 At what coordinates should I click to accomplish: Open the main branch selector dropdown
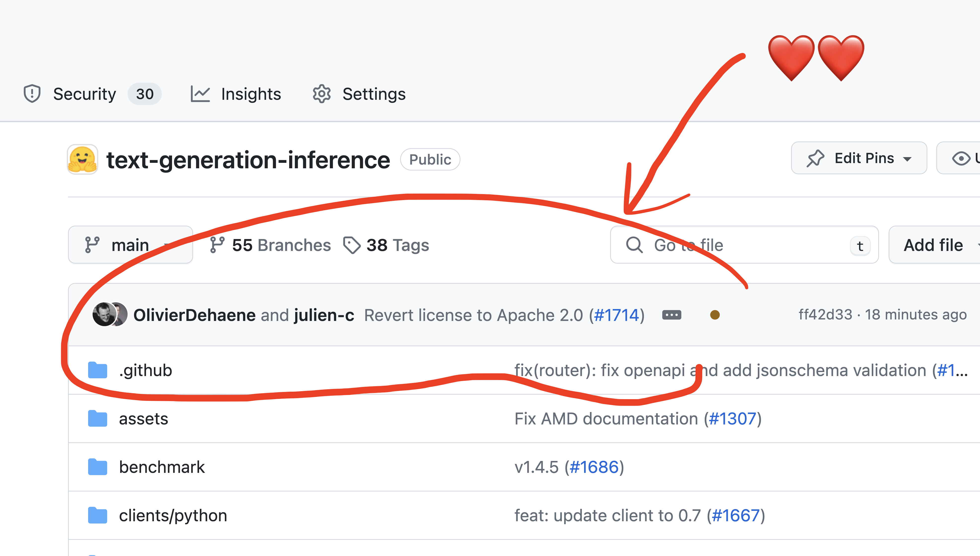tap(130, 245)
